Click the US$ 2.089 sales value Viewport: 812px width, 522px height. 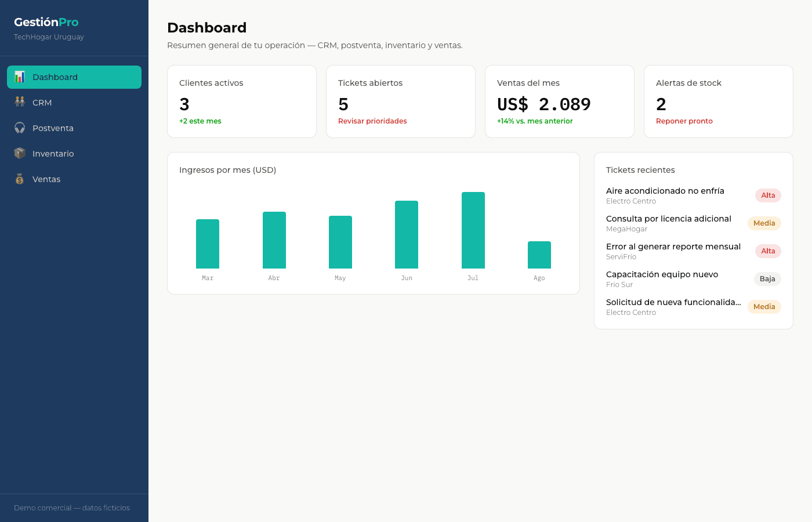click(544, 104)
